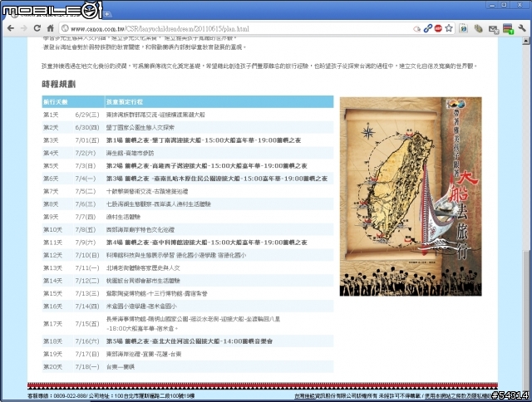Click the date 7/18(一) in the schedule
Viewport: 532px width, 402px height.
coord(87,367)
